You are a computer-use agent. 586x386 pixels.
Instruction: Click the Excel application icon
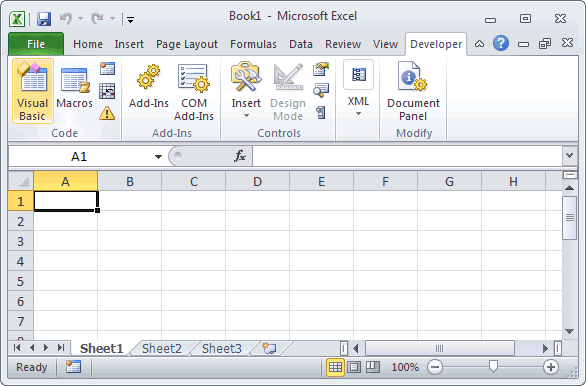pyautogui.click(x=17, y=19)
